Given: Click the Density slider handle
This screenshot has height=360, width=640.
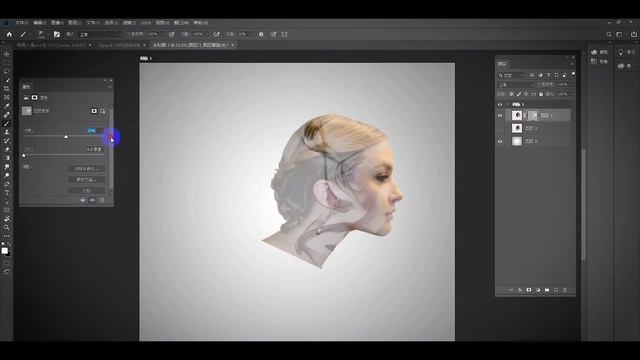Looking at the screenshot, I should [x=66, y=137].
